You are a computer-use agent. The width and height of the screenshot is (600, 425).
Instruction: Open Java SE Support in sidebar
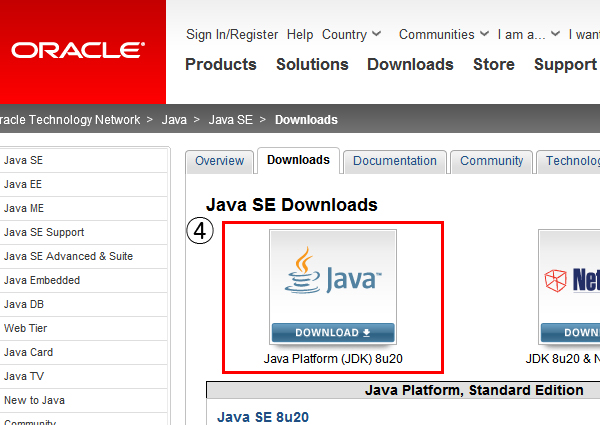(83, 233)
